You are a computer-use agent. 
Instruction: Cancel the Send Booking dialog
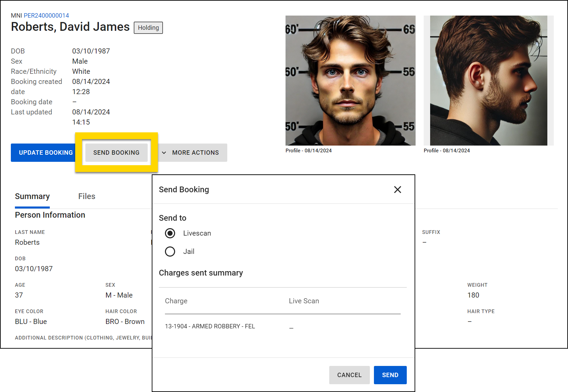pyautogui.click(x=349, y=375)
